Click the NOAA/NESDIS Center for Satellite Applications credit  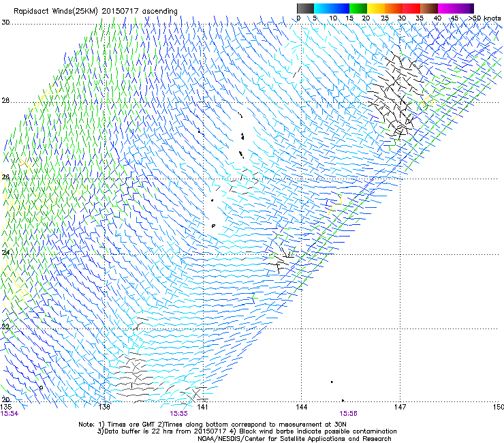coord(294,439)
